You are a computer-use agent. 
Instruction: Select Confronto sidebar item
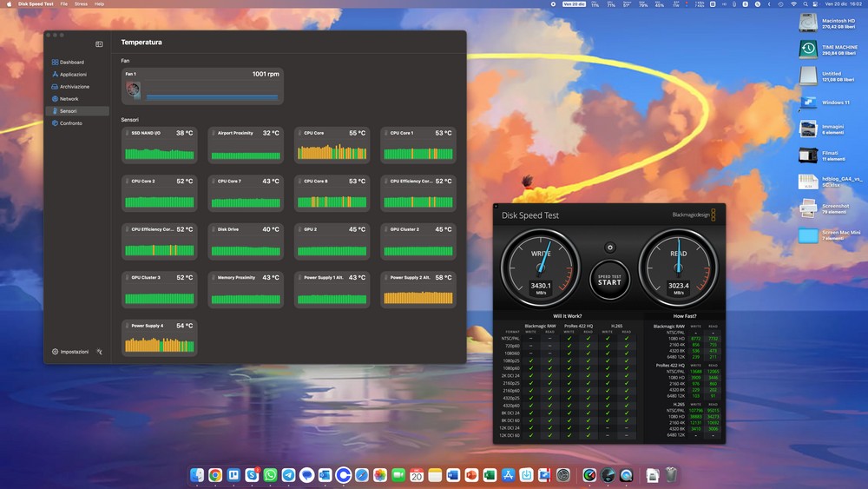[x=70, y=123]
